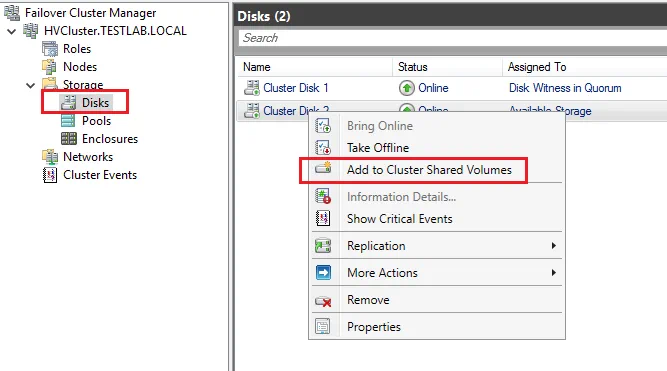This screenshot has width=667, height=371.
Task: Click the Disks (2) pane title
Action: [264, 16]
